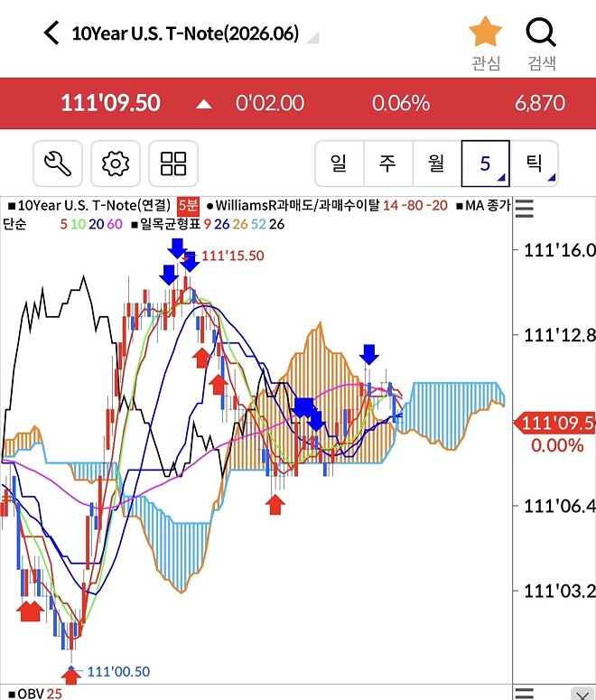
Task: Click the volume value 6,870
Action: click(x=540, y=104)
